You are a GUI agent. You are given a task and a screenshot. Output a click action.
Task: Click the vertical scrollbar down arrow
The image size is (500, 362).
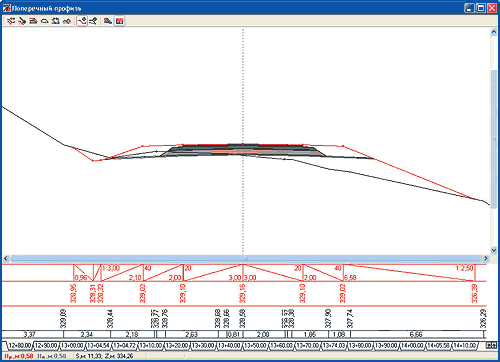click(494, 250)
